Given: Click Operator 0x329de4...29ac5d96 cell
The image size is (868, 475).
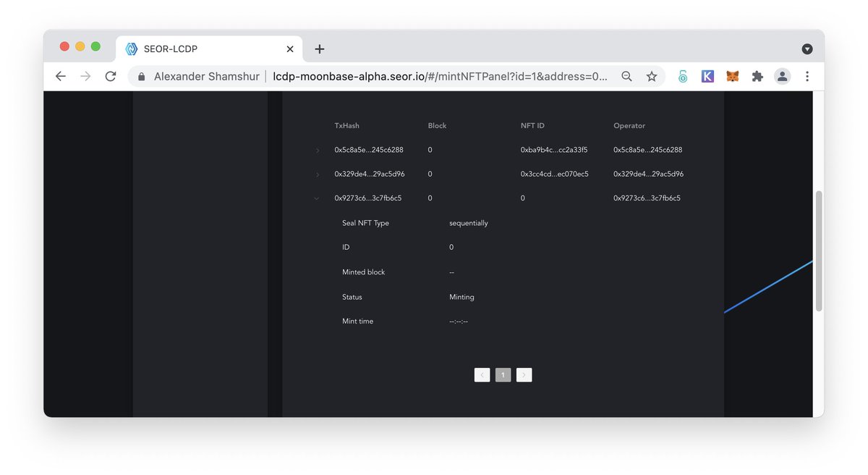Looking at the screenshot, I should tap(648, 174).
